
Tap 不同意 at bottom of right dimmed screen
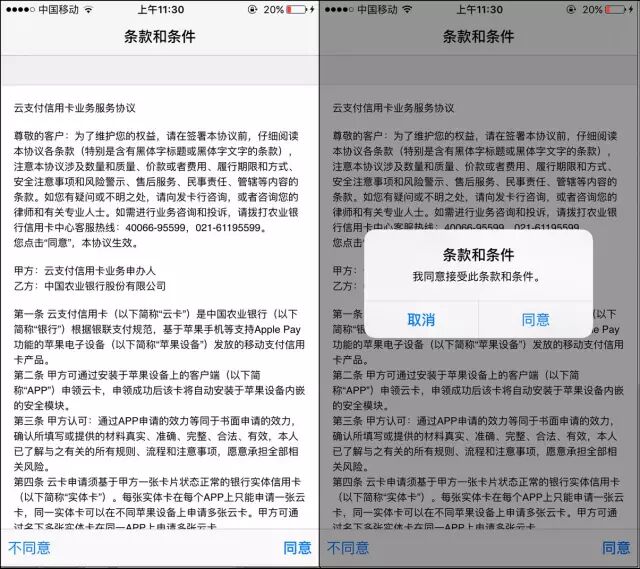point(348,548)
